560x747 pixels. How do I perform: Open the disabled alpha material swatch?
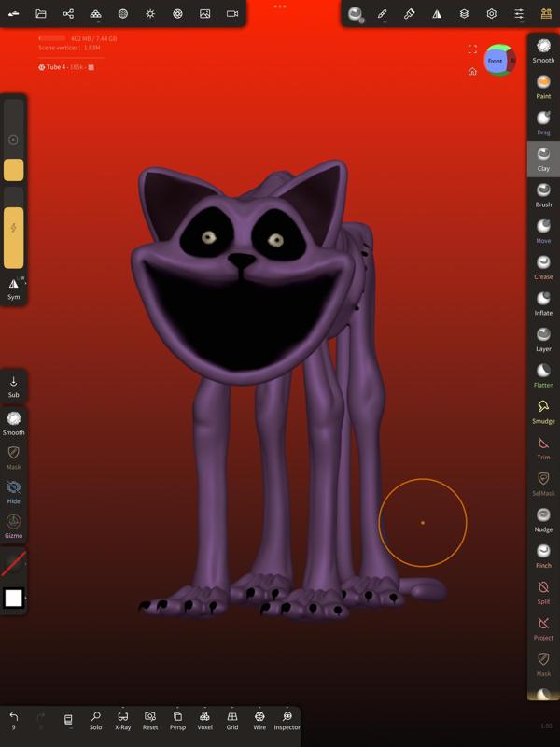pos(13,564)
